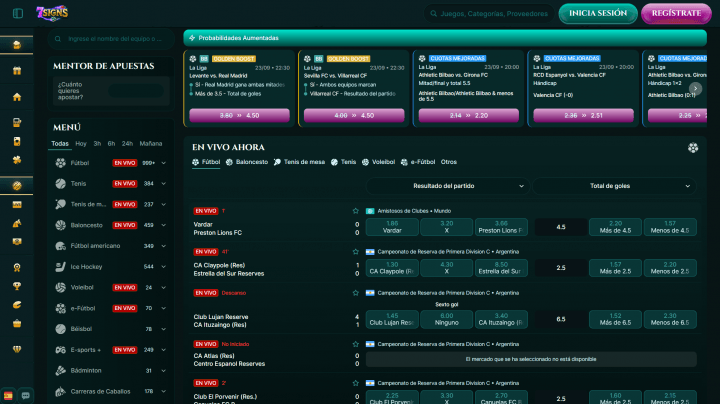Image resolution: width=720 pixels, height=404 pixels.
Task: Expand the Béisbol menu row chevron
Action: 163,329
